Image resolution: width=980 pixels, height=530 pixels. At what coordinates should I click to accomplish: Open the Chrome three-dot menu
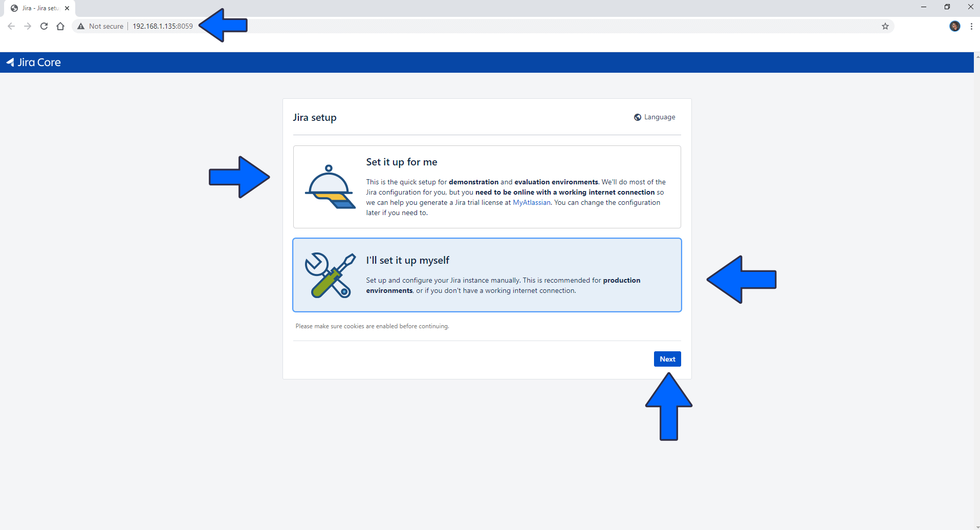coord(971,26)
